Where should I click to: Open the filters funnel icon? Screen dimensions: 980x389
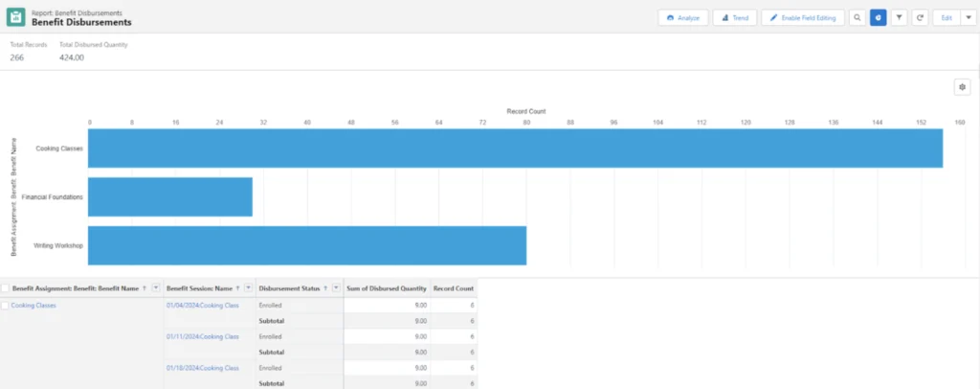tap(899, 17)
